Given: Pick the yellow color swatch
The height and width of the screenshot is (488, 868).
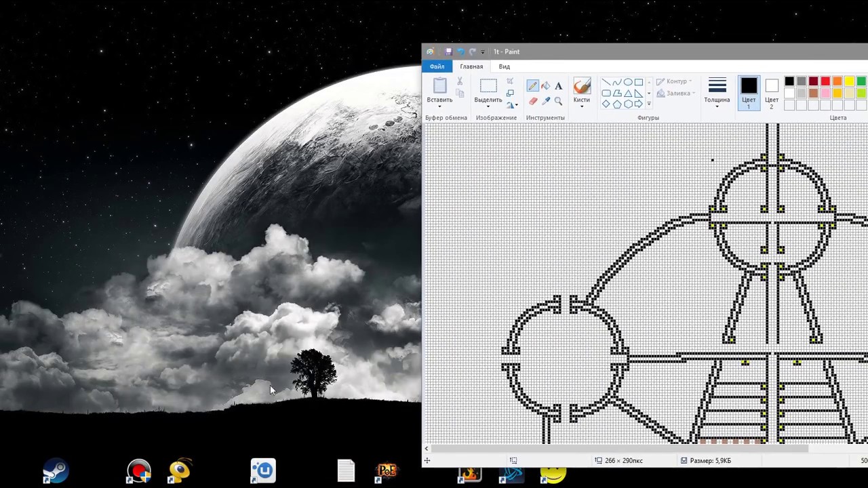Looking at the screenshot, I should pos(849,81).
